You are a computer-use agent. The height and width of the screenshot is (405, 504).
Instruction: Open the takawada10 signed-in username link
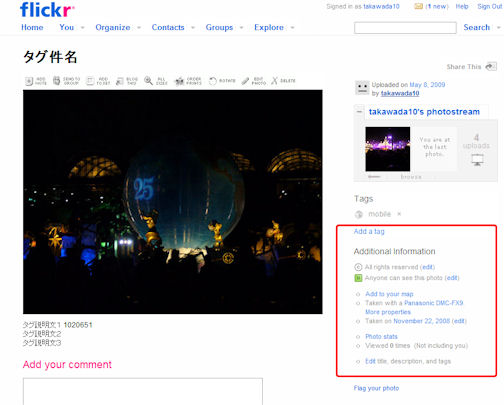coord(381,6)
